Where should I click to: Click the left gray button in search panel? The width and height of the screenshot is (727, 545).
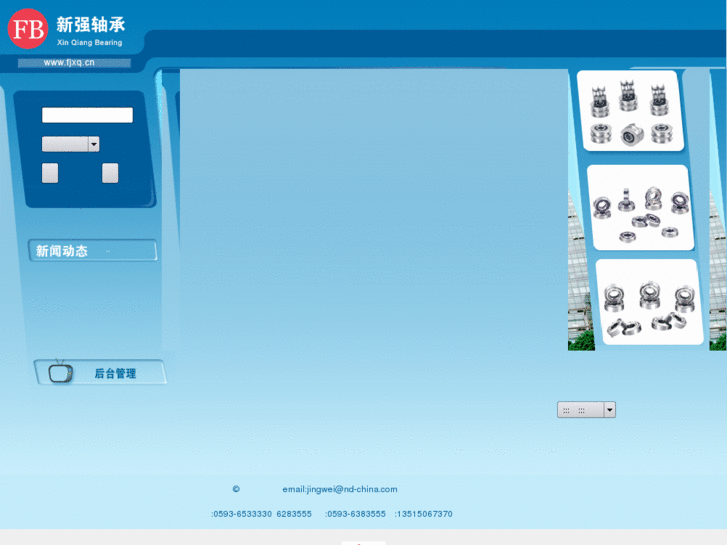[50, 173]
